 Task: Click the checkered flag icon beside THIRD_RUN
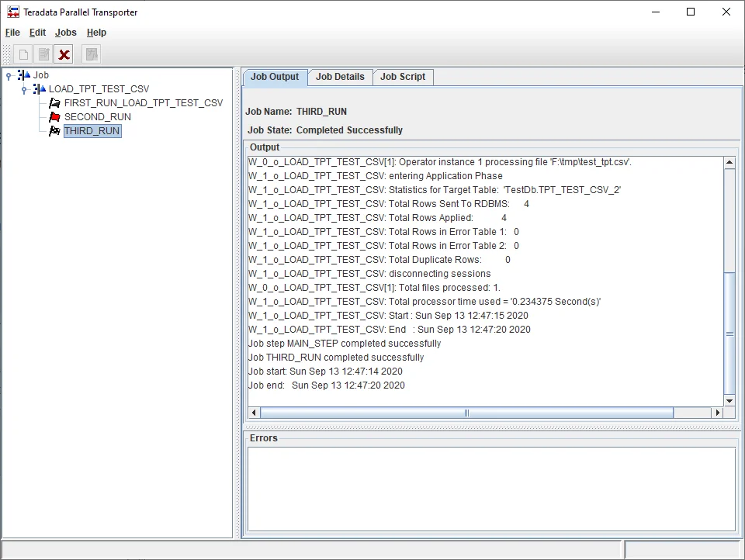[x=54, y=131]
